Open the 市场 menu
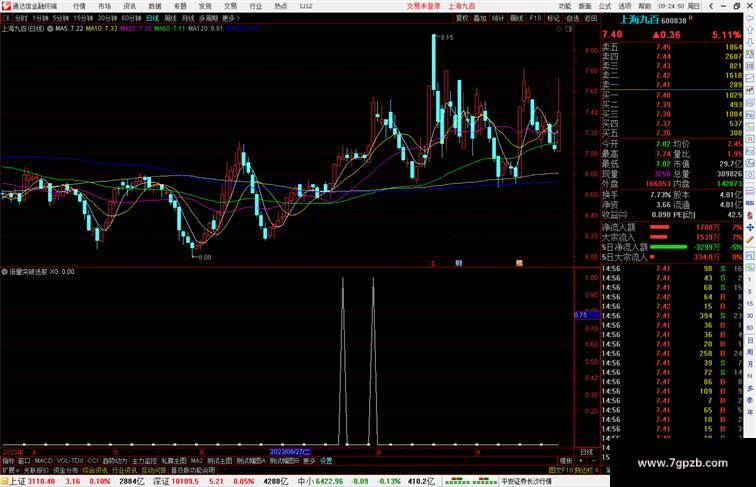 coord(104,6)
